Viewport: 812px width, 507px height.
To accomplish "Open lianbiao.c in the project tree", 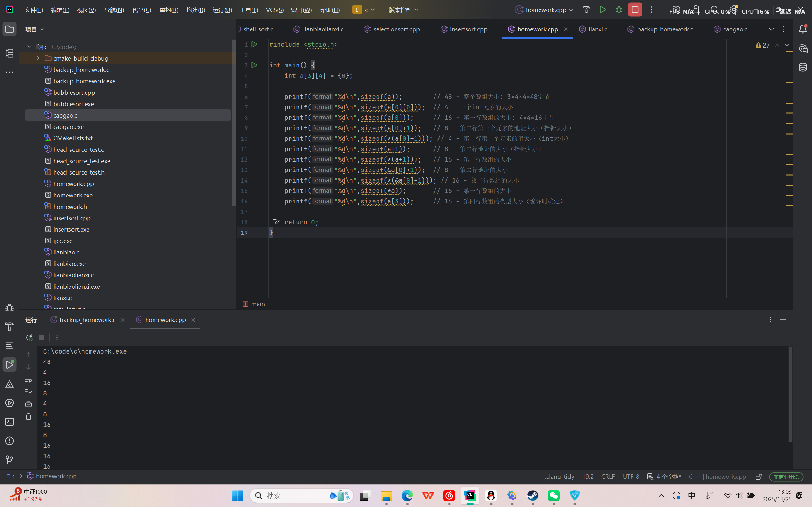I will point(66,252).
